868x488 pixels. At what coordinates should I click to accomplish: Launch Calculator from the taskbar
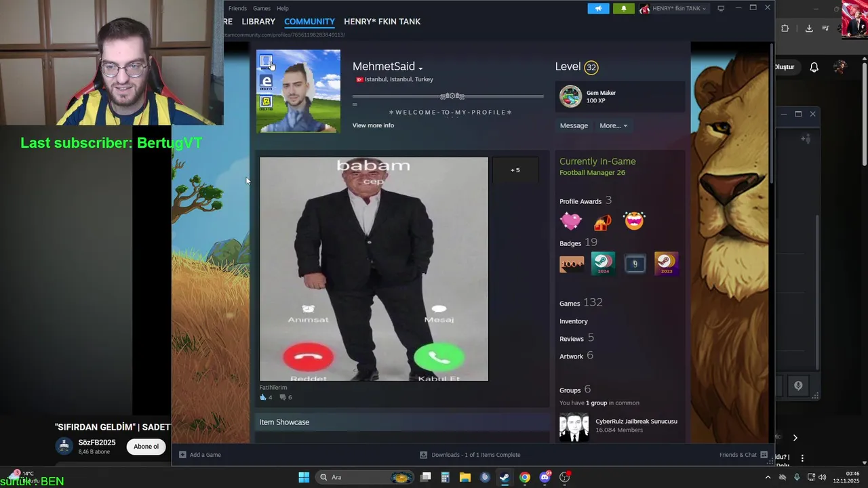(445, 477)
